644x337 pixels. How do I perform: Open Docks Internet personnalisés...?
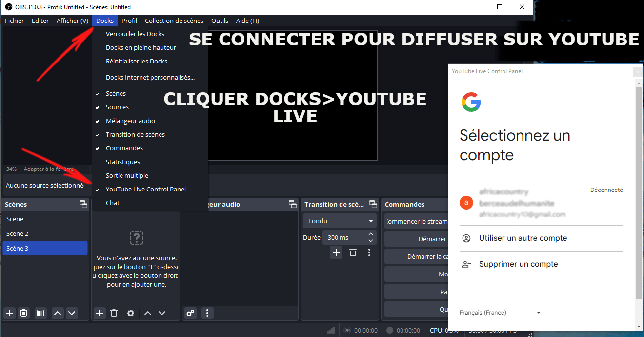pyautogui.click(x=150, y=77)
